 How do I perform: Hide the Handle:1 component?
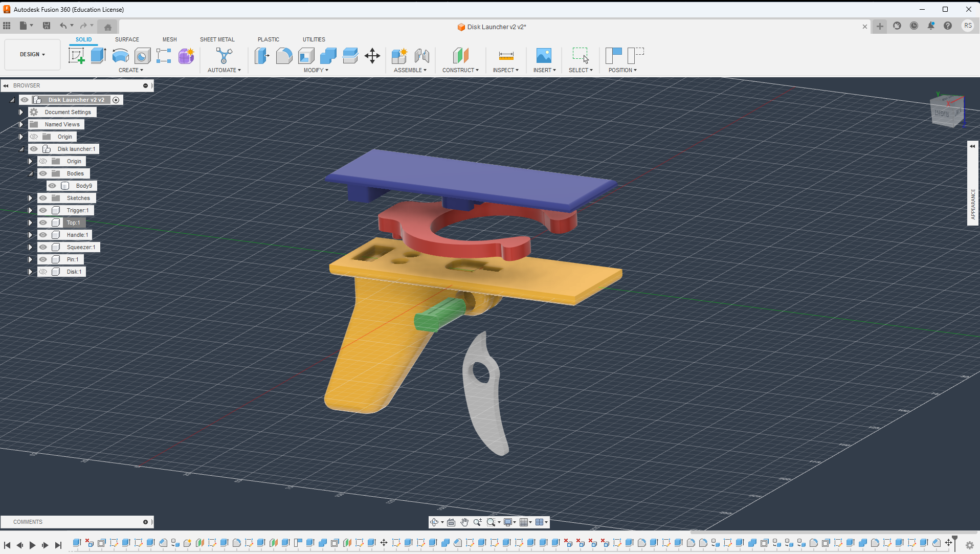[43, 235]
